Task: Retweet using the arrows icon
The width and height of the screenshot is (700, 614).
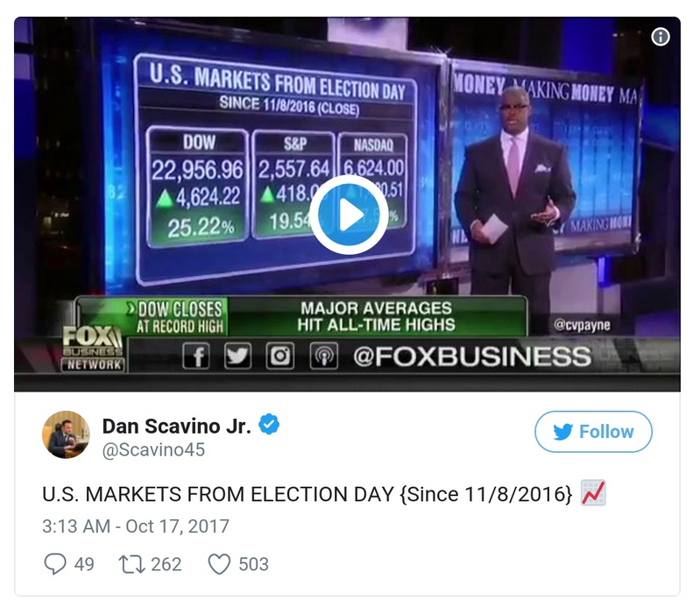Action: pos(130,564)
